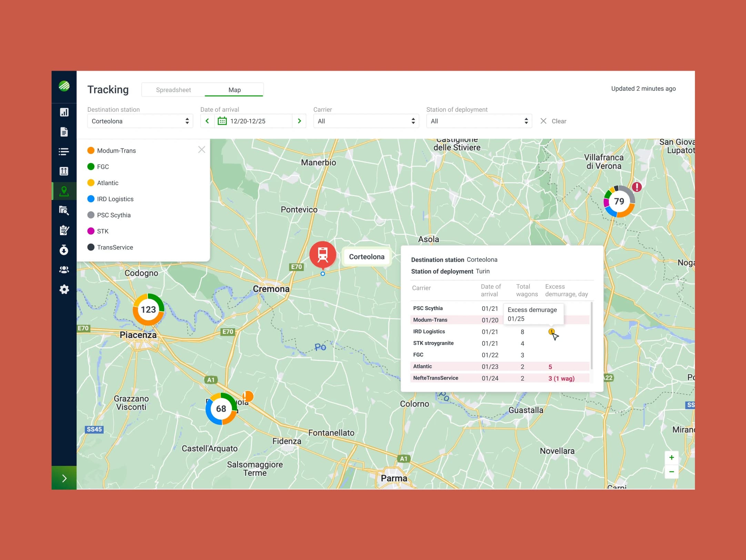This screenshot has height=560, width=746.
Task: Select the Map tab
Action: pos(234,90)
